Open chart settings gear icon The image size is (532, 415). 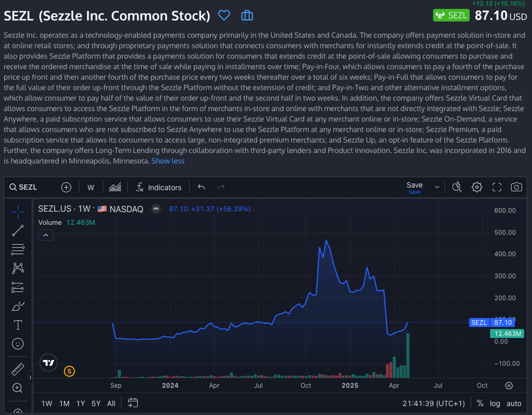point(477,187)
